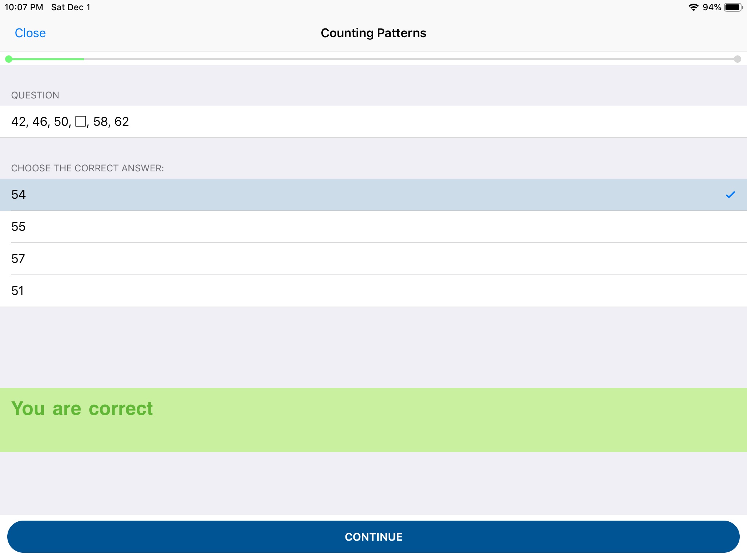Click the battery indicator icon
747x560 pixels.
(734, 7)
